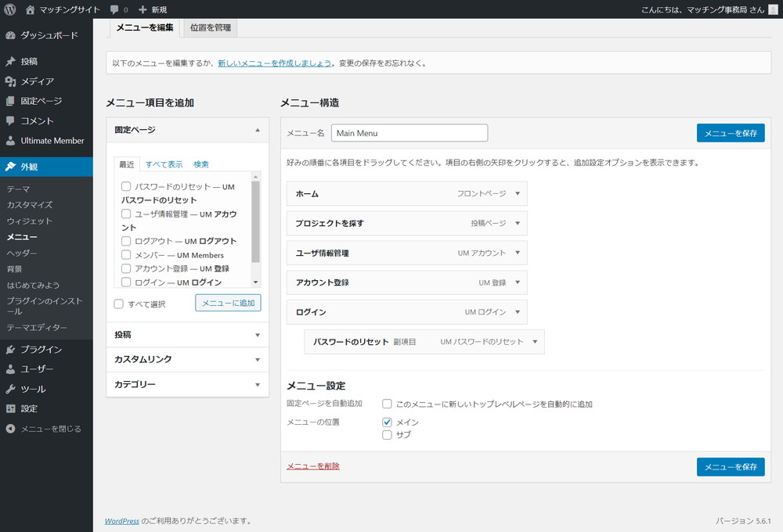
Task: Open テーマ submenu item
Action: (19, 189)
